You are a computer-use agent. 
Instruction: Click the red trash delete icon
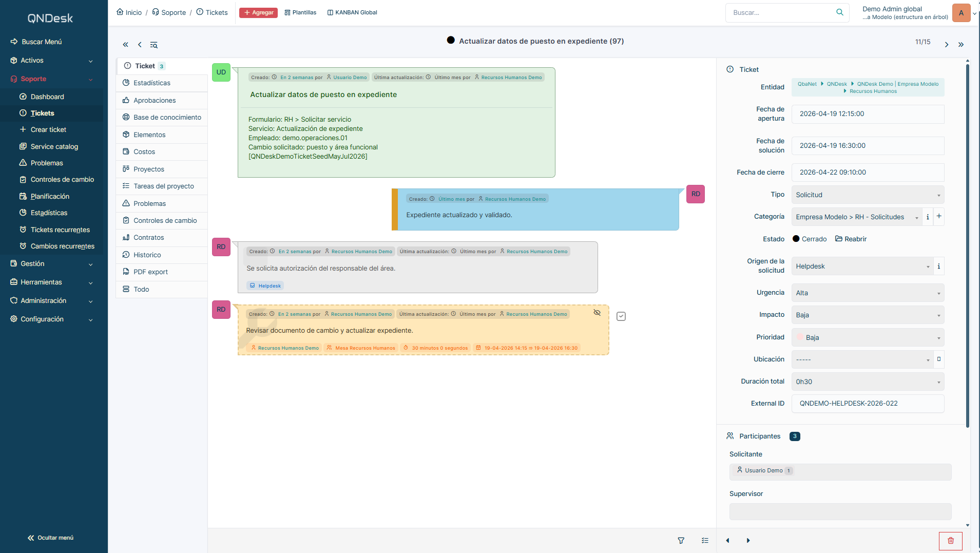pos(950,541)
